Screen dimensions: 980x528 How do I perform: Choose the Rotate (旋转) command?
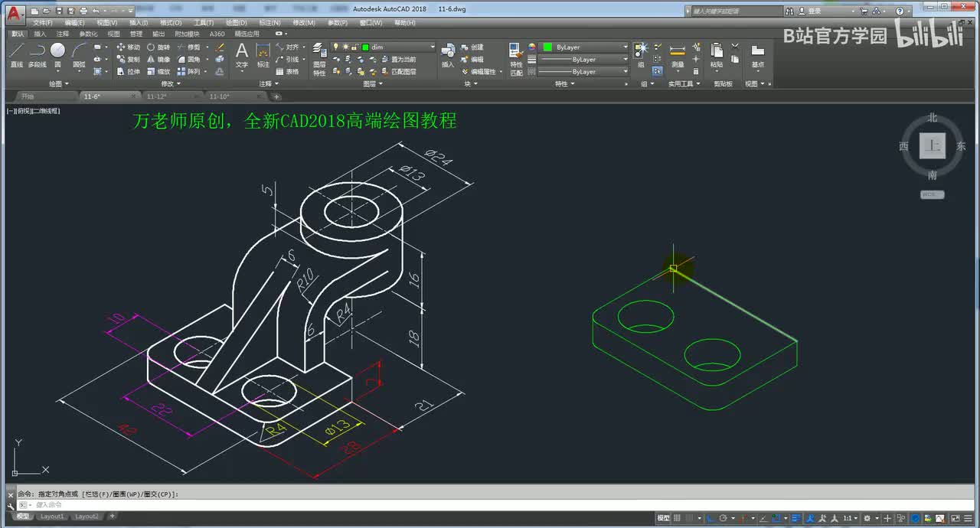click(158, 47)
